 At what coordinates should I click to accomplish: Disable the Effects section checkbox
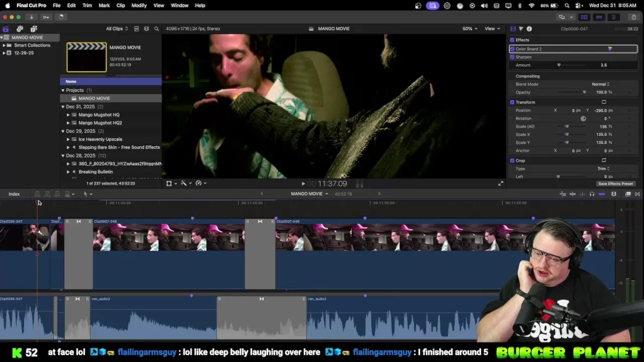(512, 40)
